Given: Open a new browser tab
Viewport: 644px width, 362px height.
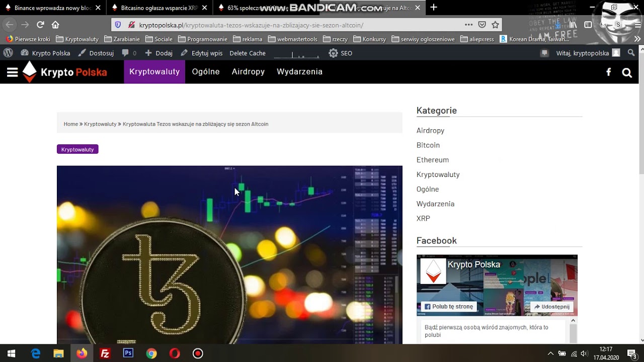Looking at the screenshot, I should point(434,8).
